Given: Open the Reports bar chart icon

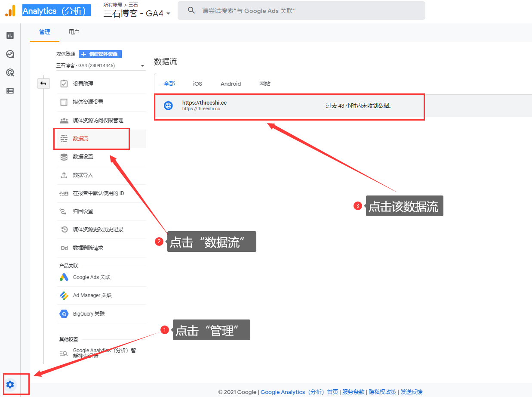Looking at the screenshot, I should (10, 35).
